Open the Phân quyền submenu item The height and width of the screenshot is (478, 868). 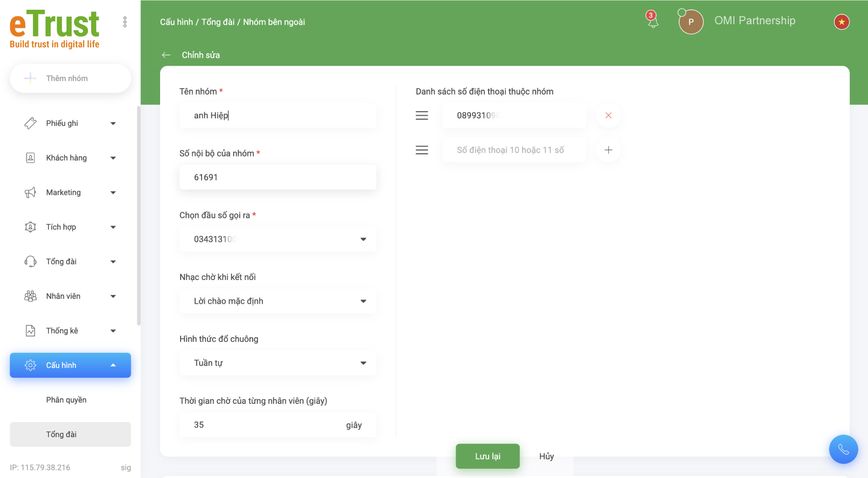[x=66, y=400]
